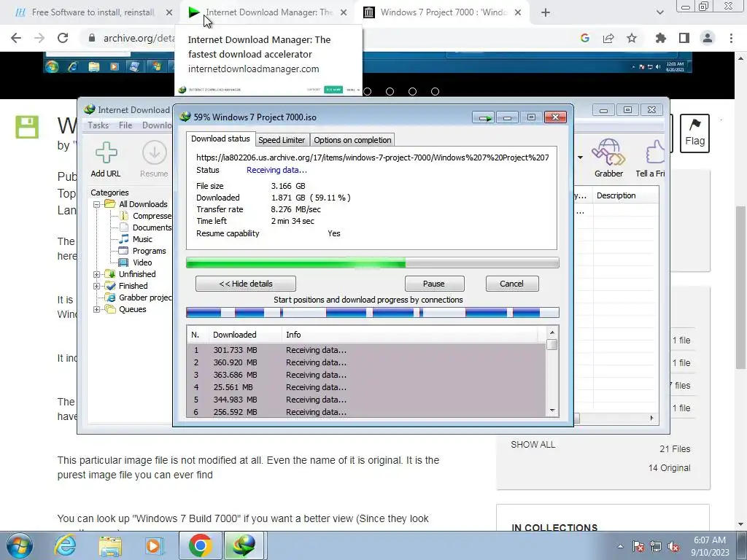747x560 pixels.
Task: Select the All Downloads folder
Action: (136, 204)
